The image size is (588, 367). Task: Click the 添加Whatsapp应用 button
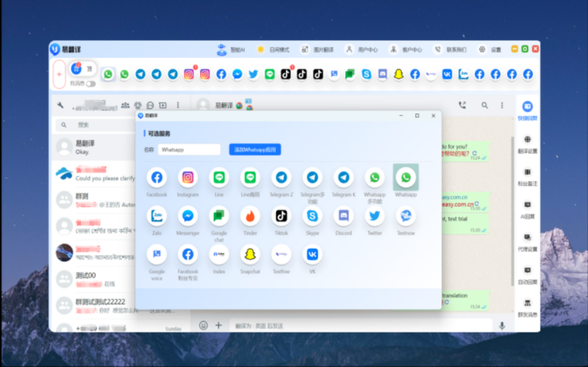(x=254, y=149)
